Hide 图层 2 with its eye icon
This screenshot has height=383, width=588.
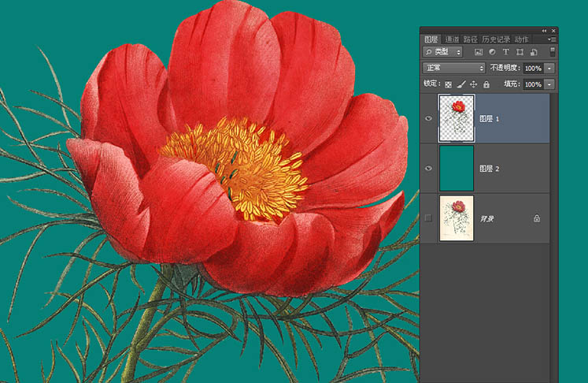(x=428, y=168)
